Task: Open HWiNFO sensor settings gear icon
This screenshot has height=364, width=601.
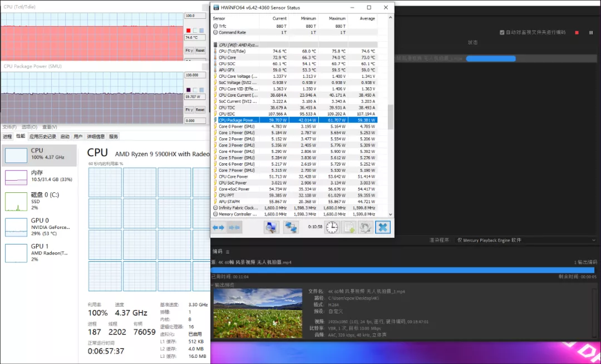Action: click(x=366, y=227)
